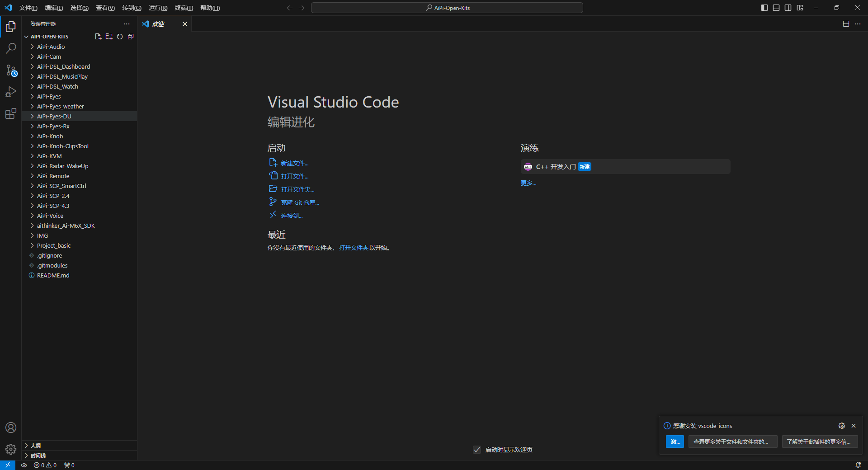Click 查看更多关于文件和文件夹的... button
The height and width of the screenshot is (470, 868).
(733, 442)
